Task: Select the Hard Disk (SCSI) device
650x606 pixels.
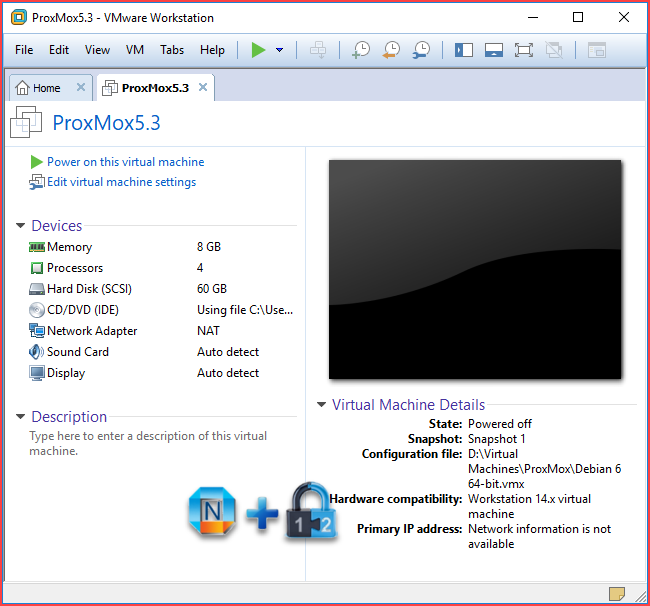Action: (162, 289)
